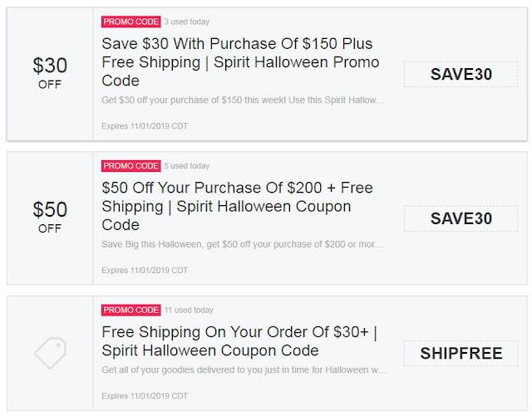Click the '11 used today' text
Image resolution: width=532 pixels, height=416 pixels.
[x=189, y=311]
